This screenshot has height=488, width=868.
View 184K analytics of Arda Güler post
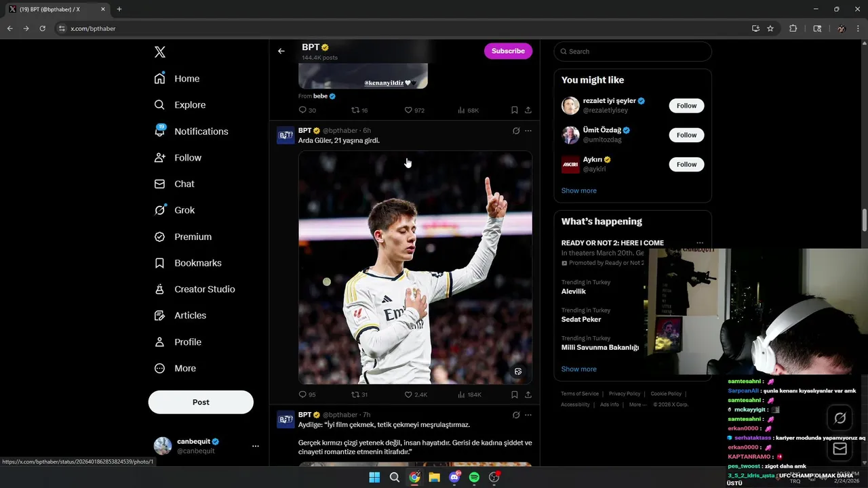pos(469,394)
